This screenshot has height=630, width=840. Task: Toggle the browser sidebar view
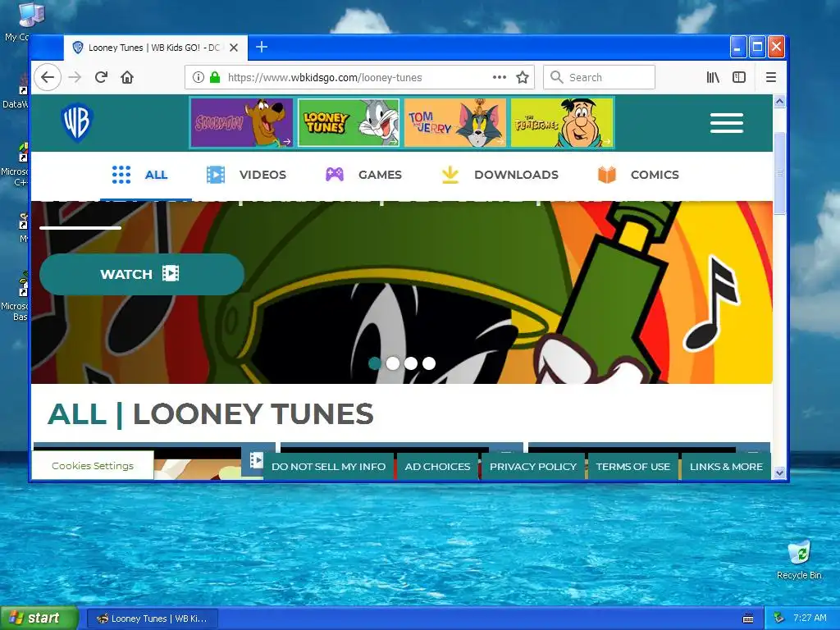point(739,77)
